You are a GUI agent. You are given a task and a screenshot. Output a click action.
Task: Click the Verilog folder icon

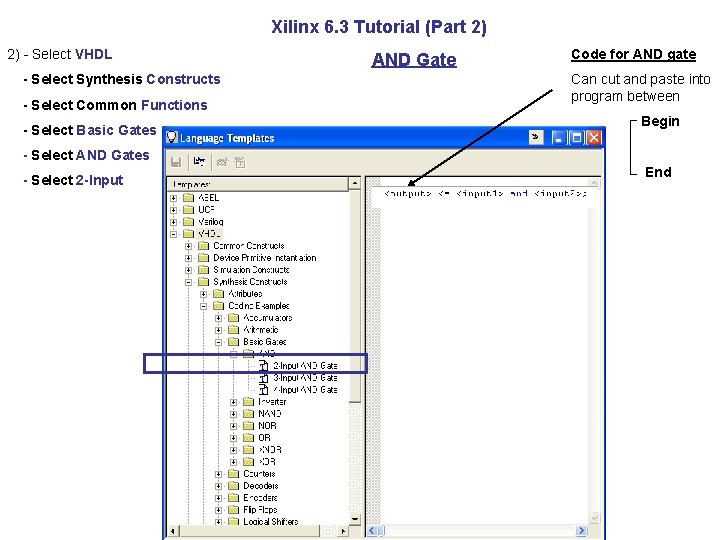coord(188,222)
